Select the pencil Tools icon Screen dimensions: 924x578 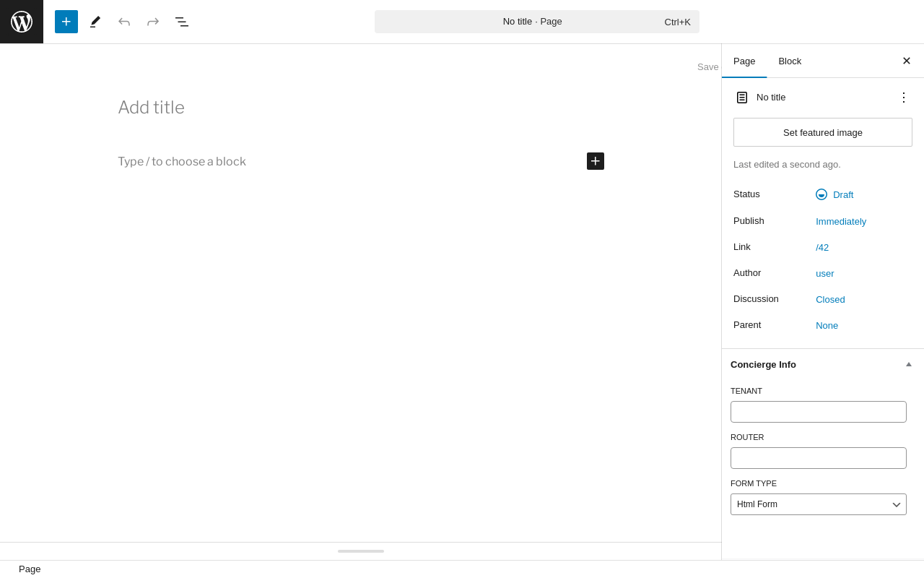point(95,22)
